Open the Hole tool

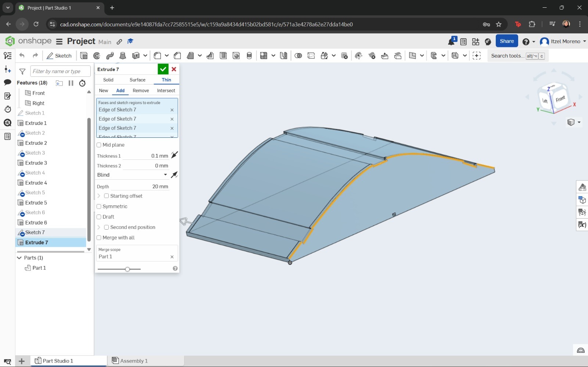(x=236, y=55)
